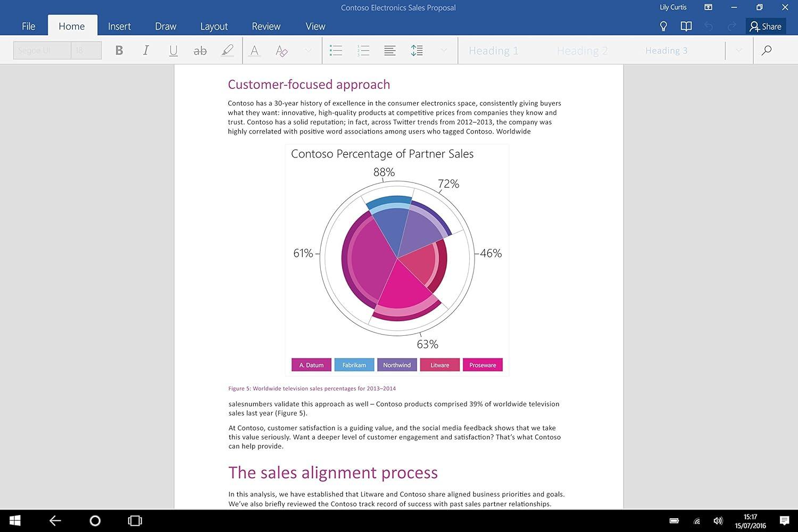Screen dimensions: 798x532
Task: Expand additional heading styles
Action: pos(738,50)
